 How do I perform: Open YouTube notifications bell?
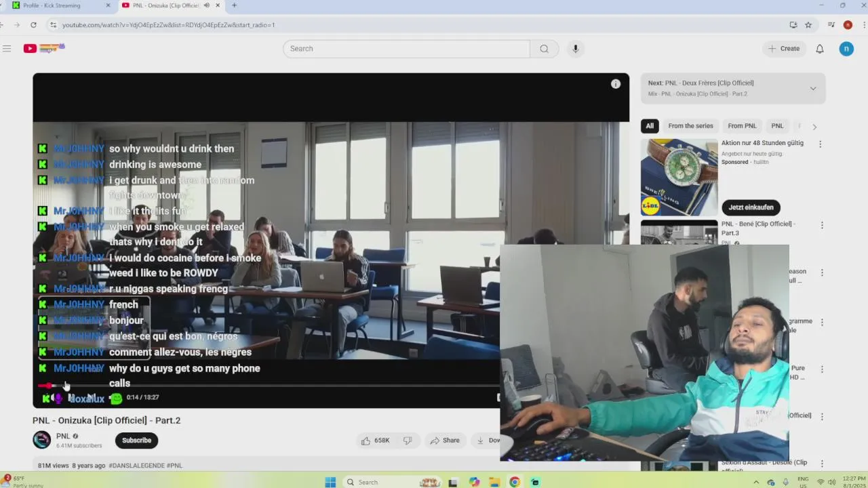click(820, 49)
